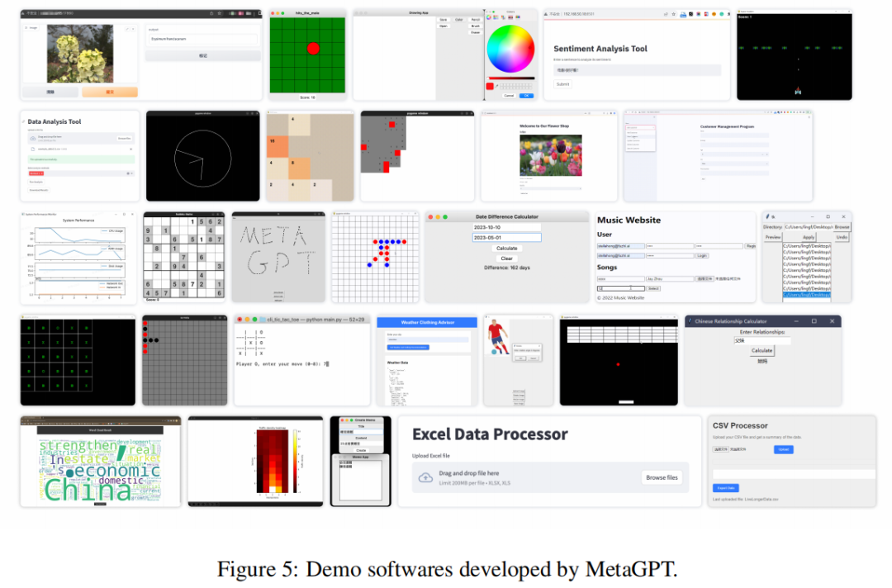Click the Apply button in directory tool

(x=809, y=237)
